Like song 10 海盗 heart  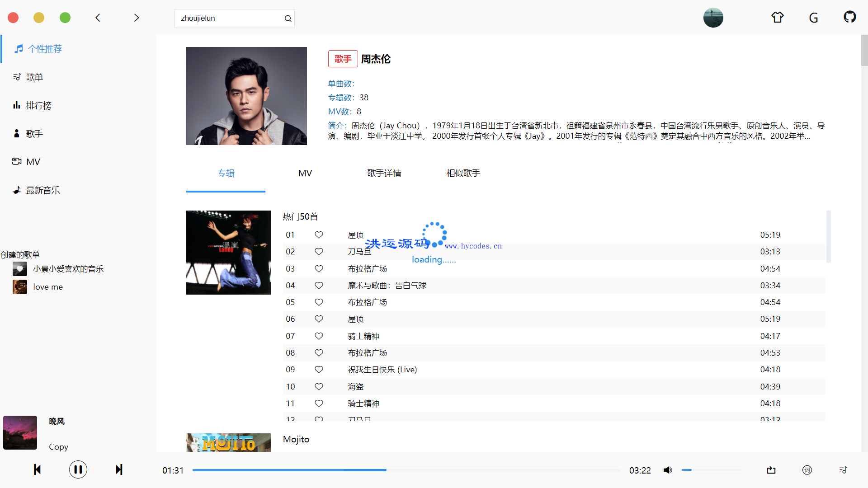click(x=319, y=387)
